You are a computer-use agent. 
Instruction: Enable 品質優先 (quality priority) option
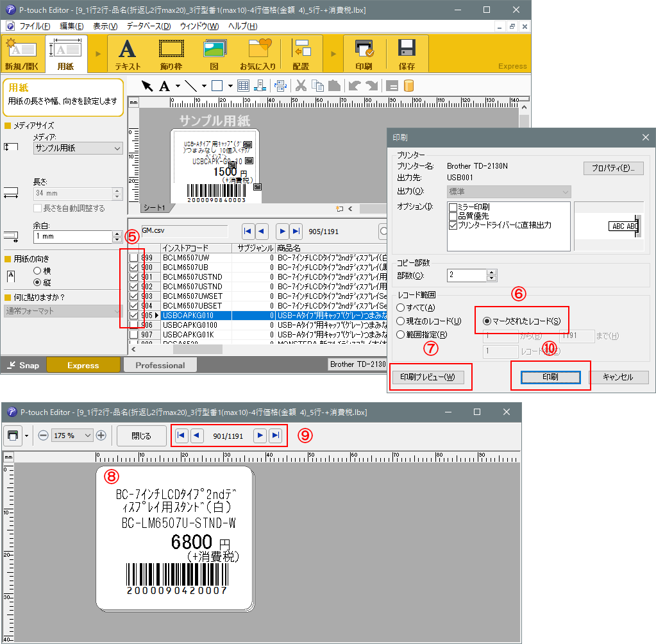[452, 216]
